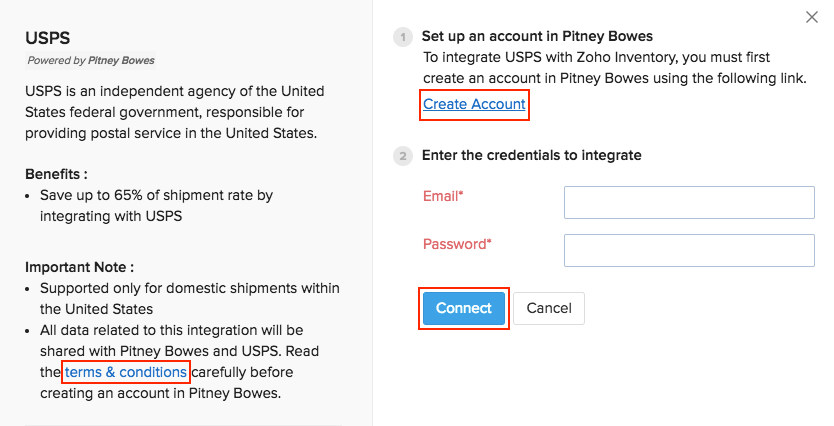This screenshot has width=834, height=426.
Task: Click the Email field label
Action: [443, 197]
